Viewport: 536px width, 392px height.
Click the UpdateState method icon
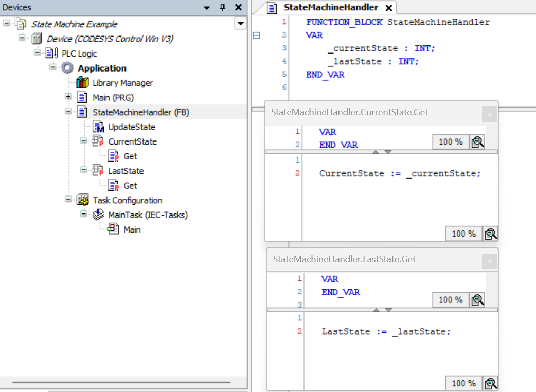click(x=98, y=127)
